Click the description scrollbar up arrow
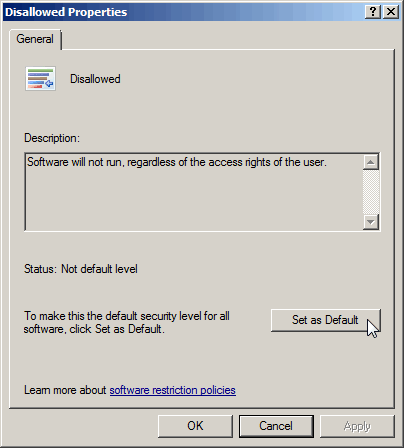This screenshot has width=404, height=448. (x=371, y=162)
